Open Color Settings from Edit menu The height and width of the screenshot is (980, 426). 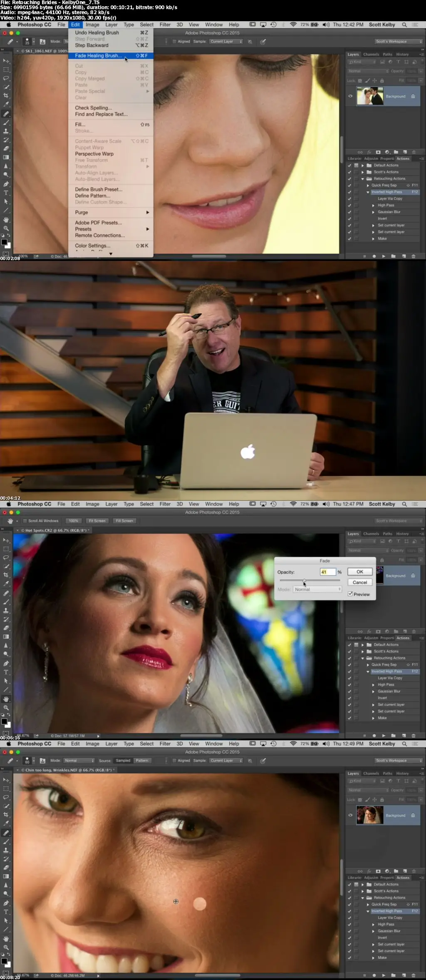click(x=111, y=246)
